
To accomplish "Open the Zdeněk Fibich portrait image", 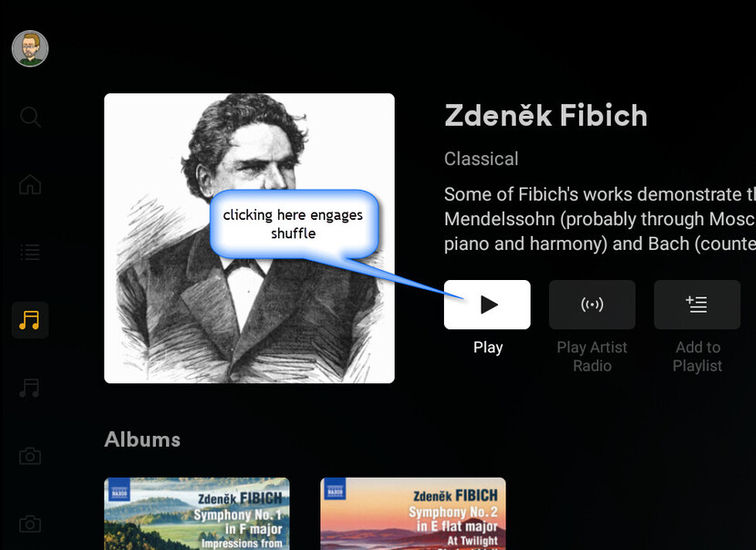I will [249, 238].
